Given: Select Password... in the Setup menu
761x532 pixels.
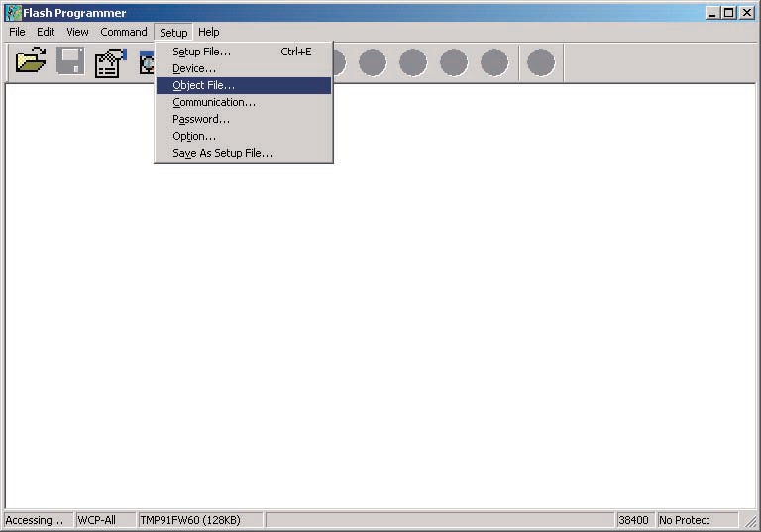Looking at the screenshot, I should tap(244, 119).
